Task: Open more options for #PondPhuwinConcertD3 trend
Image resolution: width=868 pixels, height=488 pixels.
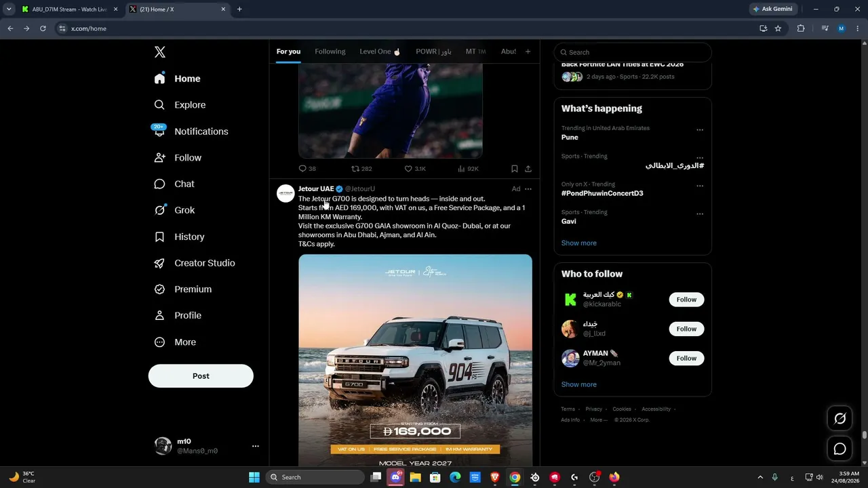Action: (700, 186)
